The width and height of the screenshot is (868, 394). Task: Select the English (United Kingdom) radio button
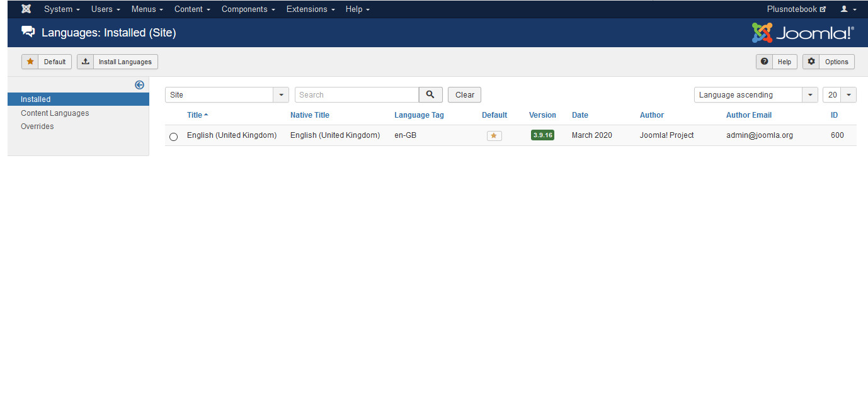[174, 137]
